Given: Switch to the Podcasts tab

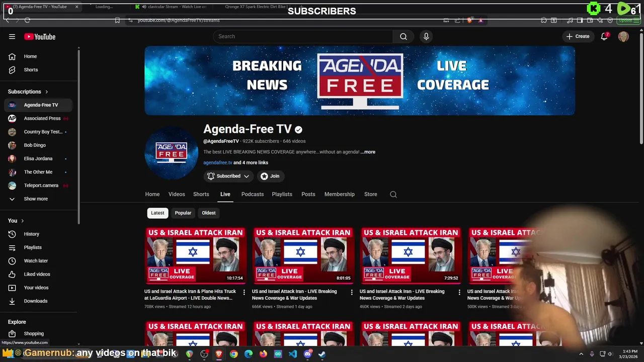Looking at the screenshot, I should click(x=253, y=194).
